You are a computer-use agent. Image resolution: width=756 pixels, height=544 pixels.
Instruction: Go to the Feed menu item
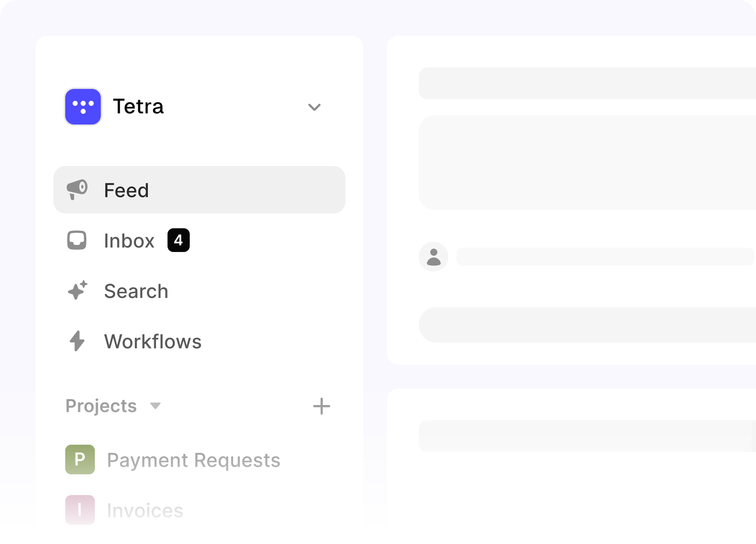pyautogui.click(x=126, y=190)
